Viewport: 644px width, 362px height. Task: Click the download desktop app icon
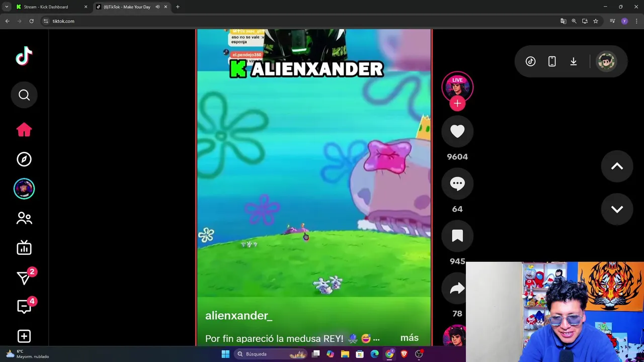(x=574, y=61)
